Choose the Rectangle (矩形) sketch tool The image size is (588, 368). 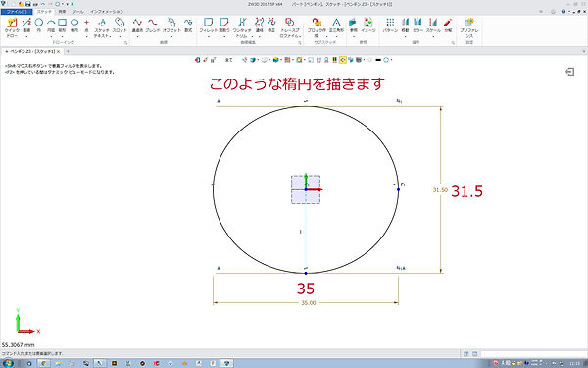tap(63, 26)
